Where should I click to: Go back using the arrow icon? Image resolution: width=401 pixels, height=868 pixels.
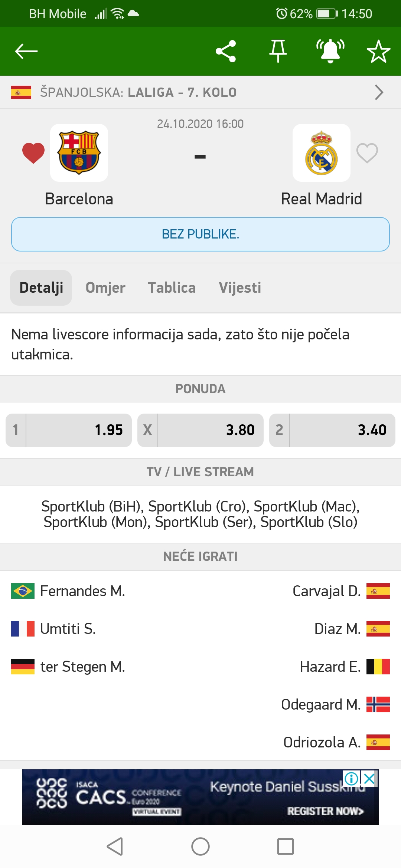point(26,51)
